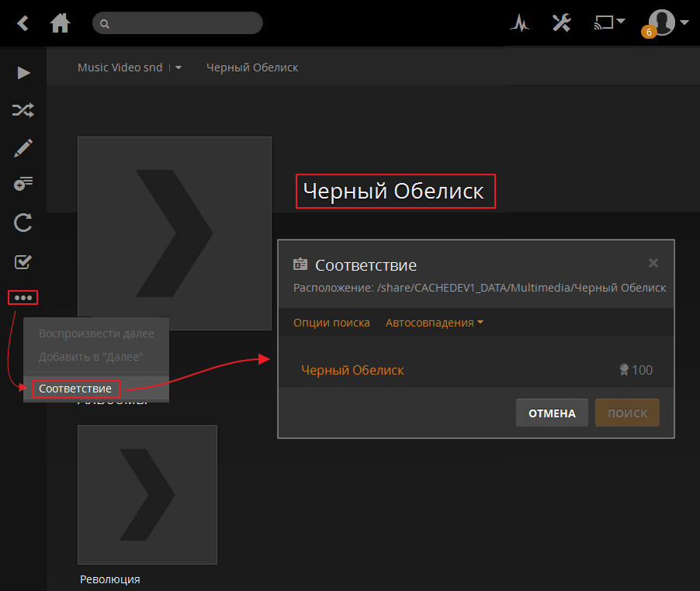Click the ОТМЕНА button
Screen dimensions: 700x591
[552, 413]
